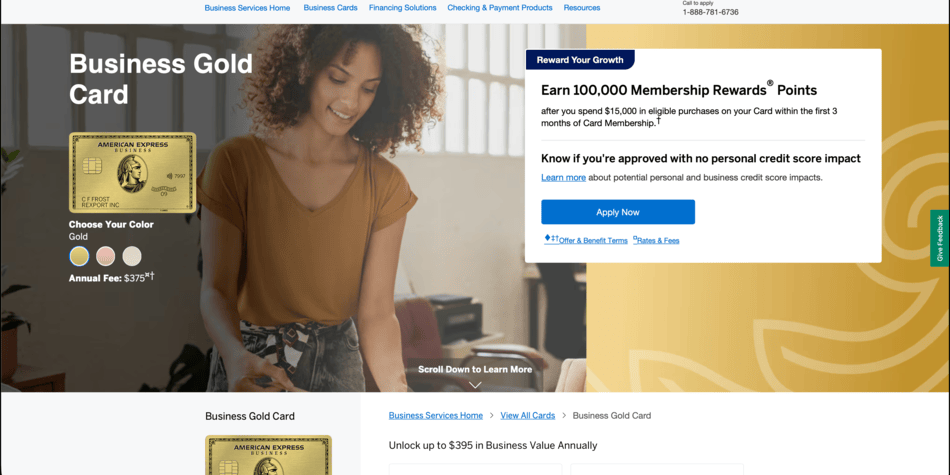Select the Gold card color swatch

[79, 256]
